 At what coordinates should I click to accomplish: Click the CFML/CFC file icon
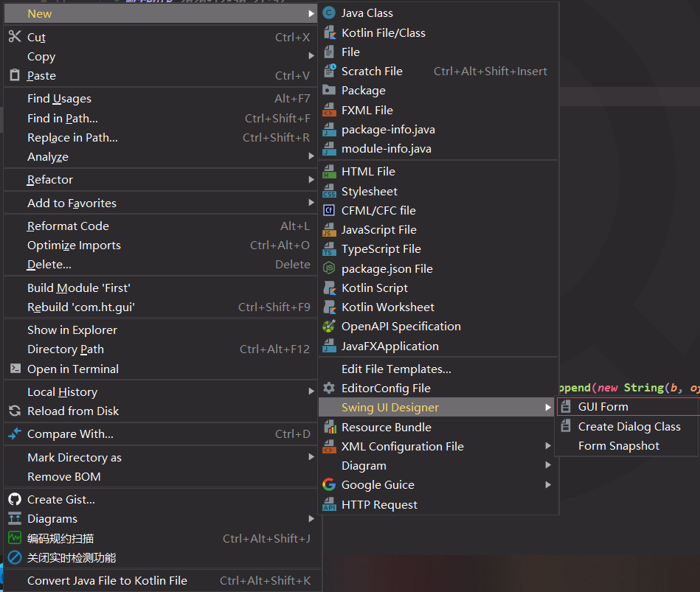329,210
